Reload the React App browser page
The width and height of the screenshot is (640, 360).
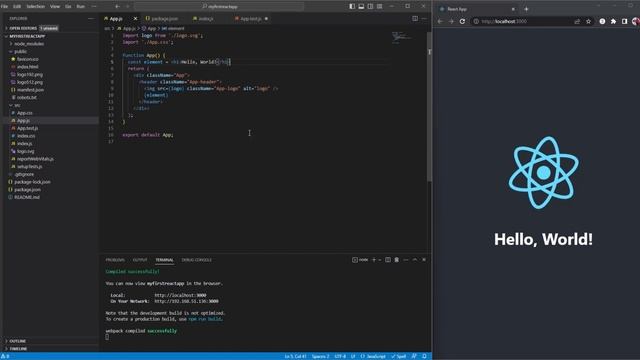click(x=462, y=21)
